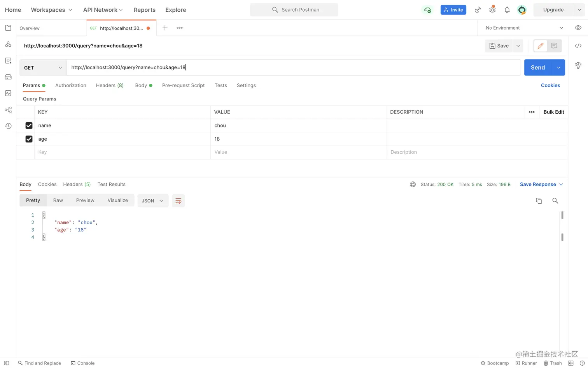Click the request URL input field
588x368 pixels.
click(x=294, y=67)
